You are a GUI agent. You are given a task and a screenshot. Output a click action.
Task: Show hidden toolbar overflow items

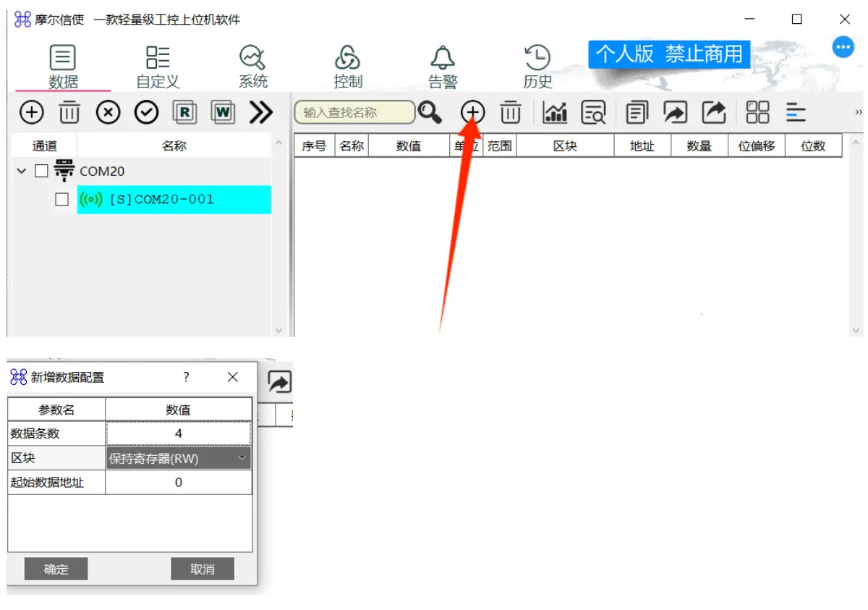[x=859, y=112]
